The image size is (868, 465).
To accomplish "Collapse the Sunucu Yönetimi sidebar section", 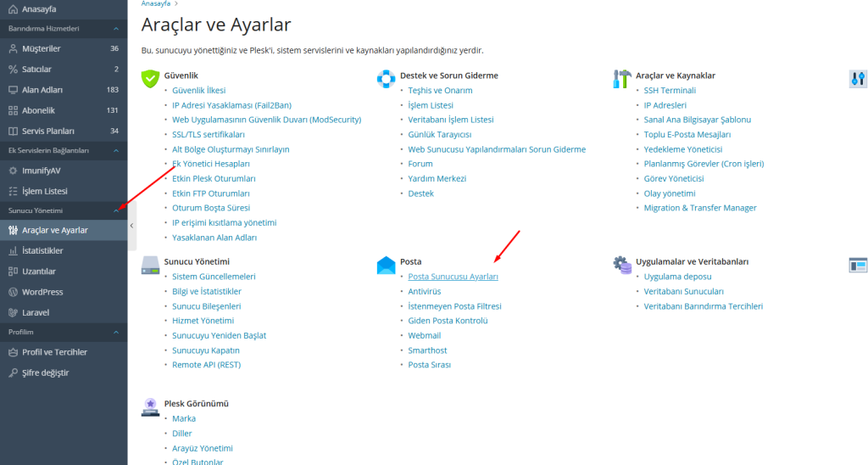I will (x=115, y=210).
